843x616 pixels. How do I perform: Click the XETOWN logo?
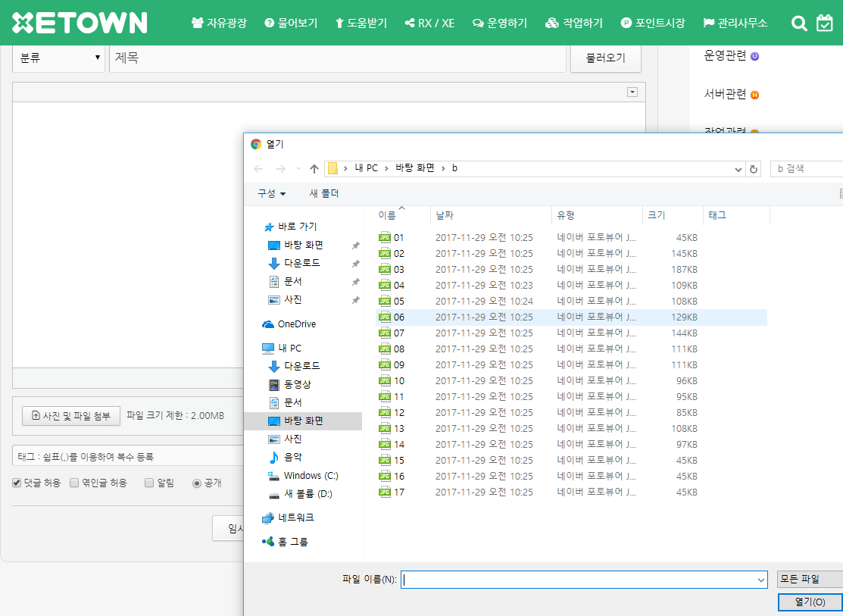click(80, 23)
